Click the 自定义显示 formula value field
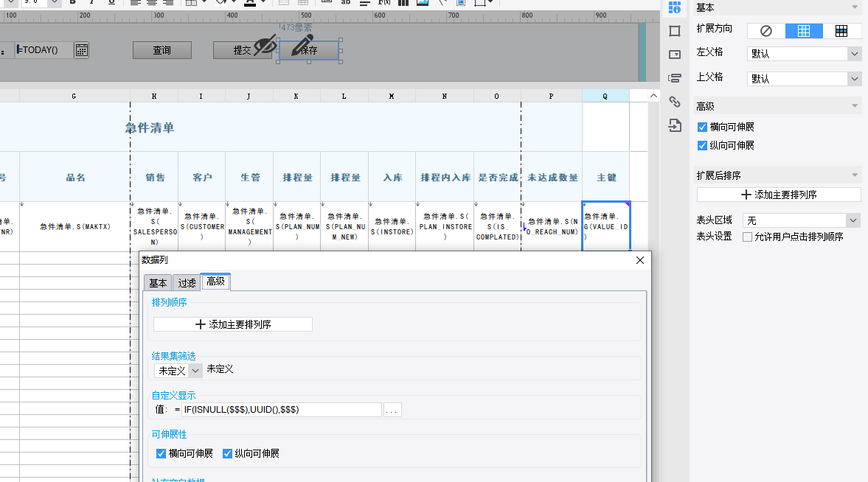 pyautogui.click(x=282, y=410)
